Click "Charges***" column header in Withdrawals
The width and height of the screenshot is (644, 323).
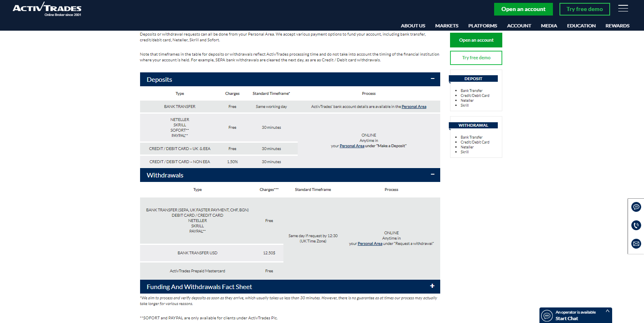(x=269, y=190)
